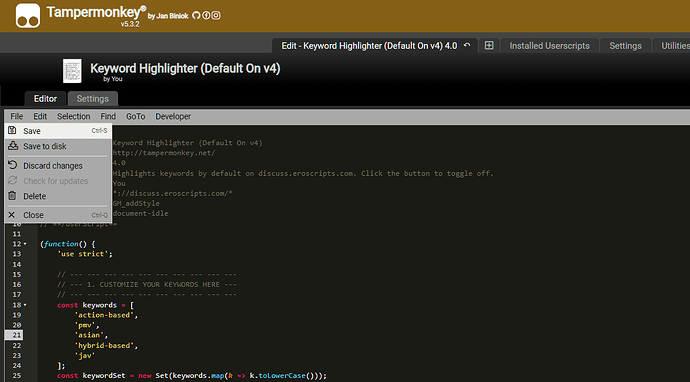Open the Selection menu
The height and width of the screenshot is (382, 690).
click(73, 116)
